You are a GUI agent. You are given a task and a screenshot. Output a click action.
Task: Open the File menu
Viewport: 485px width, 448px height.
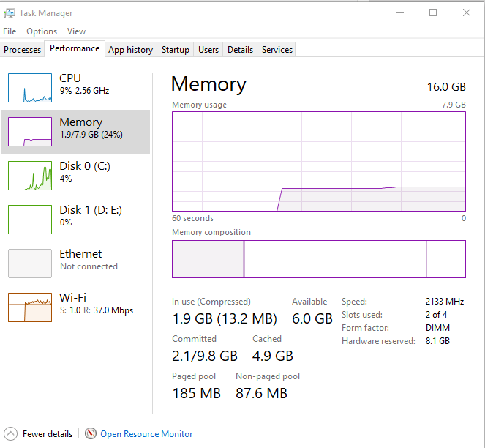coord(10,31)
